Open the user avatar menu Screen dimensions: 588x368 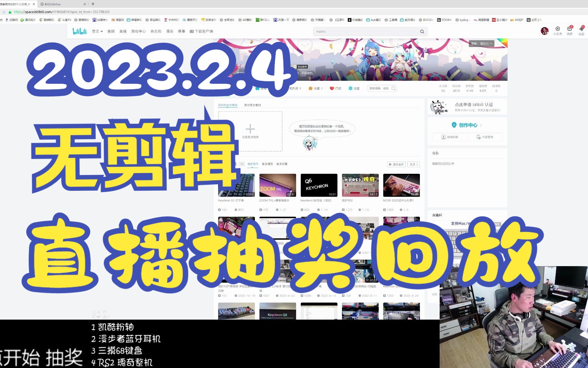544,31
